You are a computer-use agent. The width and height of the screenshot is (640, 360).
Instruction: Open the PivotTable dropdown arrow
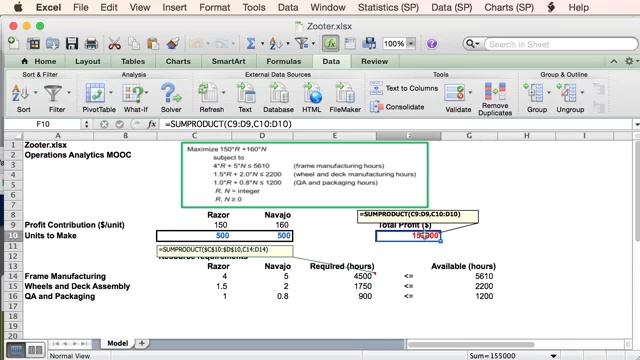[x=111, y=93]
